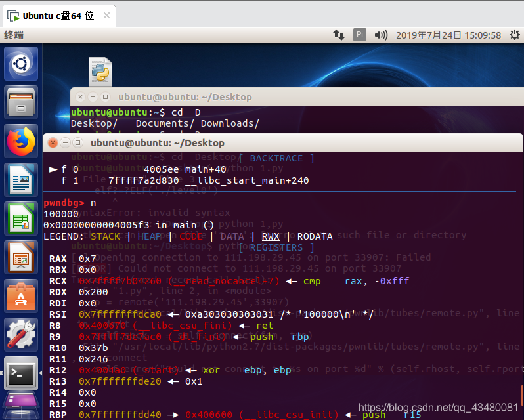Click the 0x00000000004005f3 in main line
524x420 pixels.
click(129, 225)
